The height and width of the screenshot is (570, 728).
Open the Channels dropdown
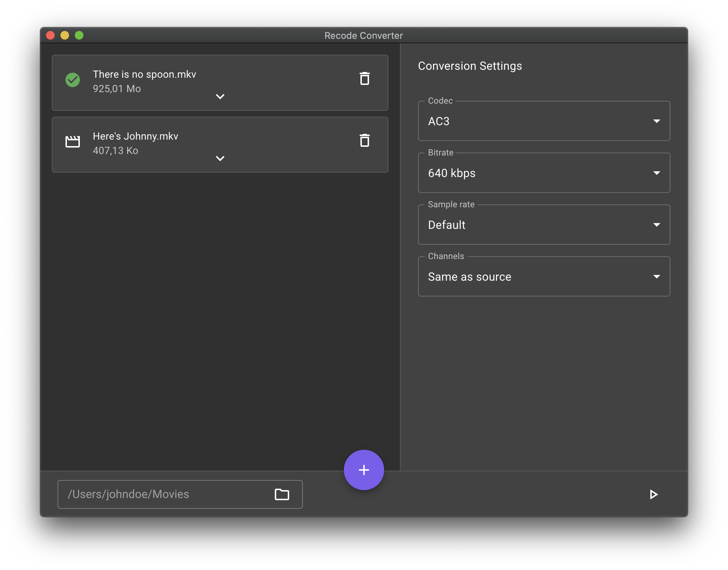543,277
